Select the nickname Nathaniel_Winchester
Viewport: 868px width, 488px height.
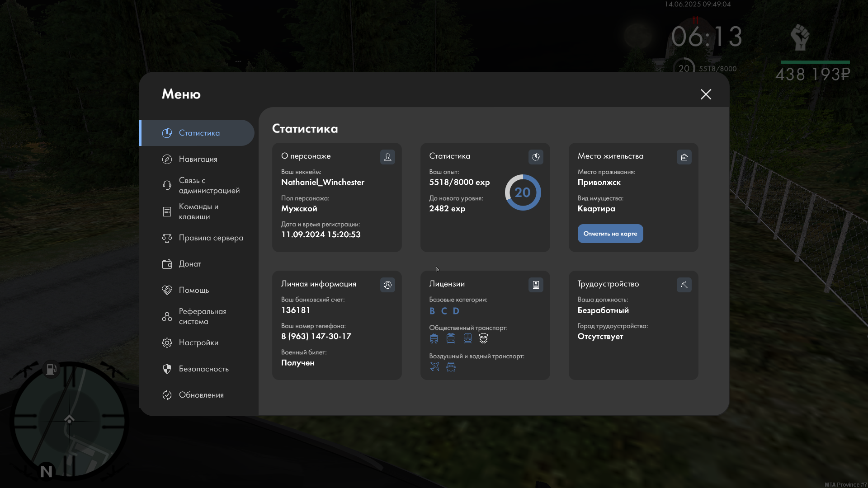[x=323, y=182]
